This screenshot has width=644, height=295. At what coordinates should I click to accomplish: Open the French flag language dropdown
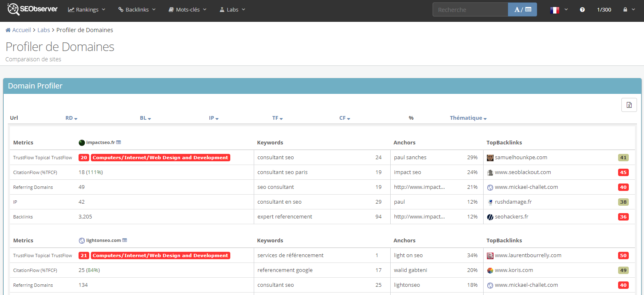point(558,9)
